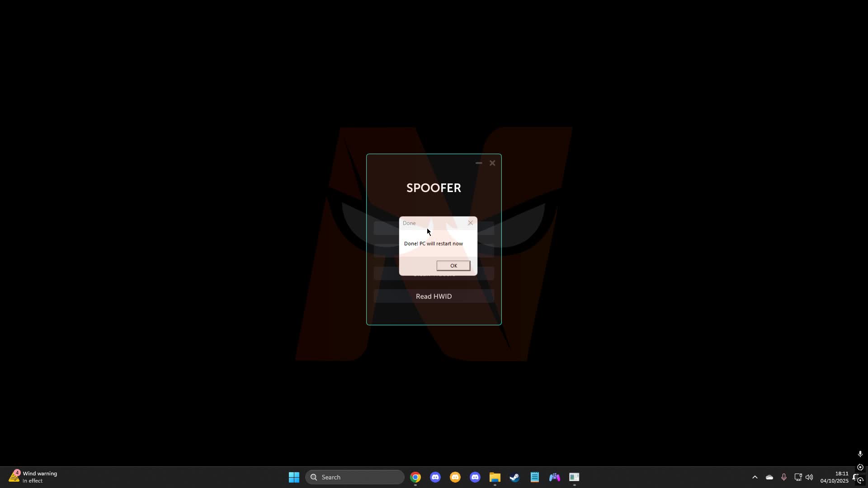The image size is (868, 488).
Task: Switch to the spoofer app taskbar icon
Action: coord(575,477)
